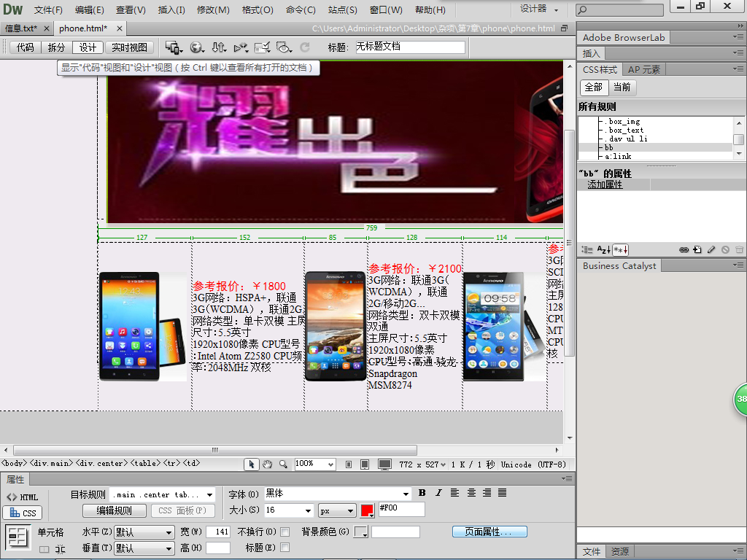
Task: Switch properties to CSS mode
Action: (23, 513)
